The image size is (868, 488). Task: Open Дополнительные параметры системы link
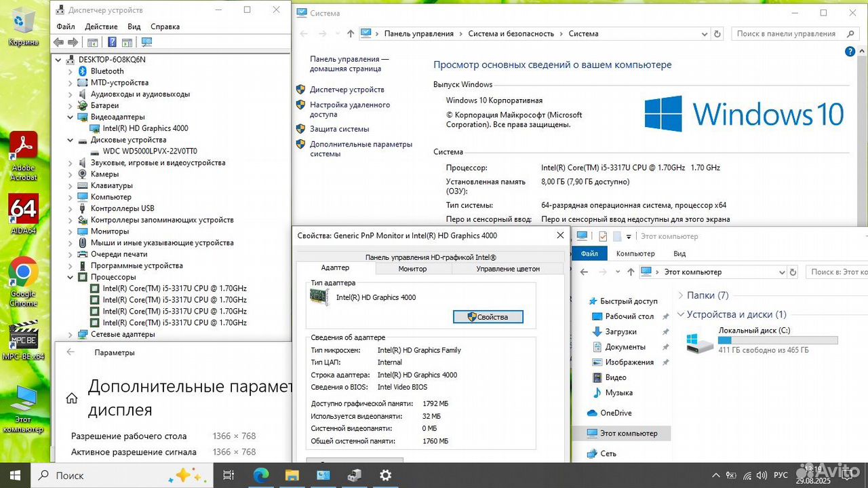(361, 149)
